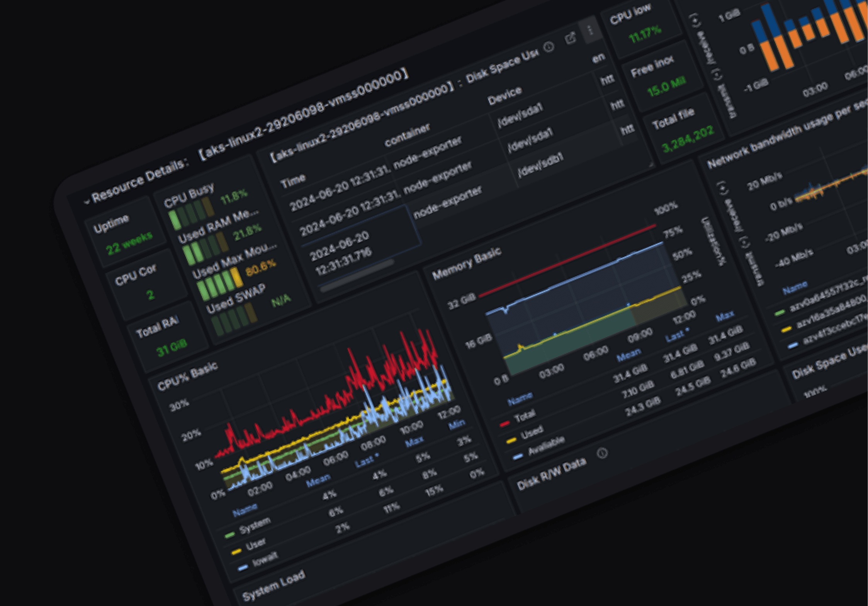The image size is (868, 606).
Task: Sort CPU legend by Min column
Action: (456, 425)
